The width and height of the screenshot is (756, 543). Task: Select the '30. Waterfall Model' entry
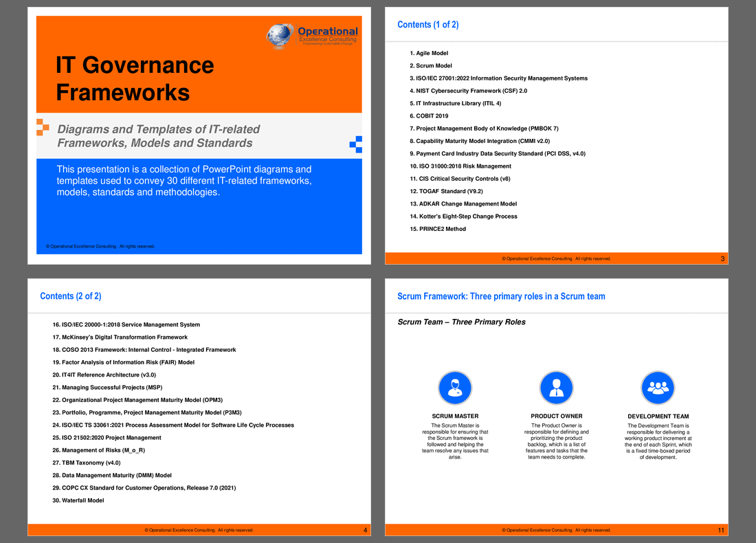pos(78,500)
